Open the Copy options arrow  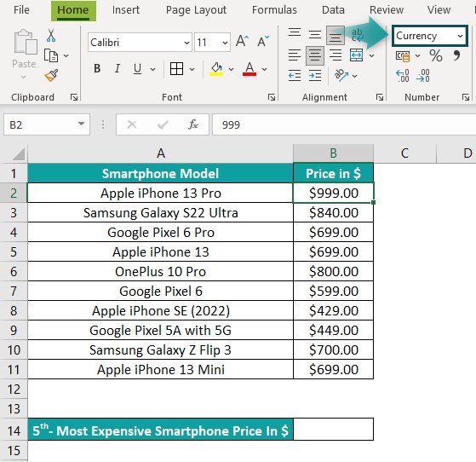pos(66,56)
